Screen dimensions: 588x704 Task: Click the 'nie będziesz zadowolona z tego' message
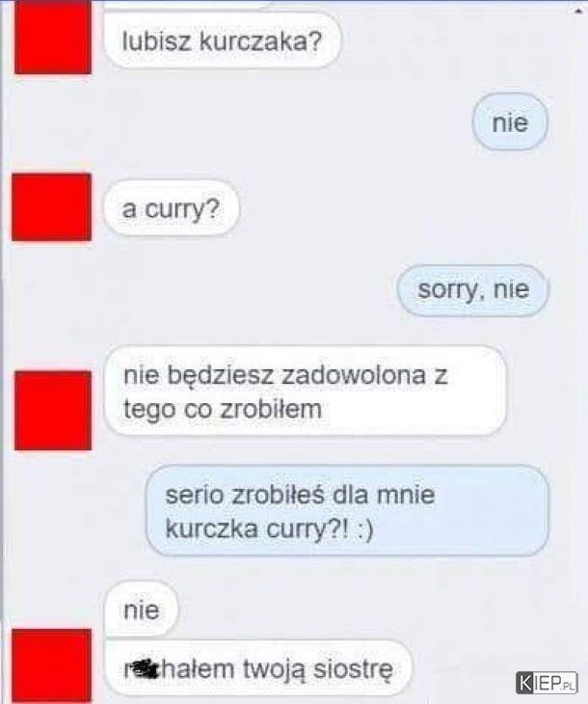pos(306,391)
